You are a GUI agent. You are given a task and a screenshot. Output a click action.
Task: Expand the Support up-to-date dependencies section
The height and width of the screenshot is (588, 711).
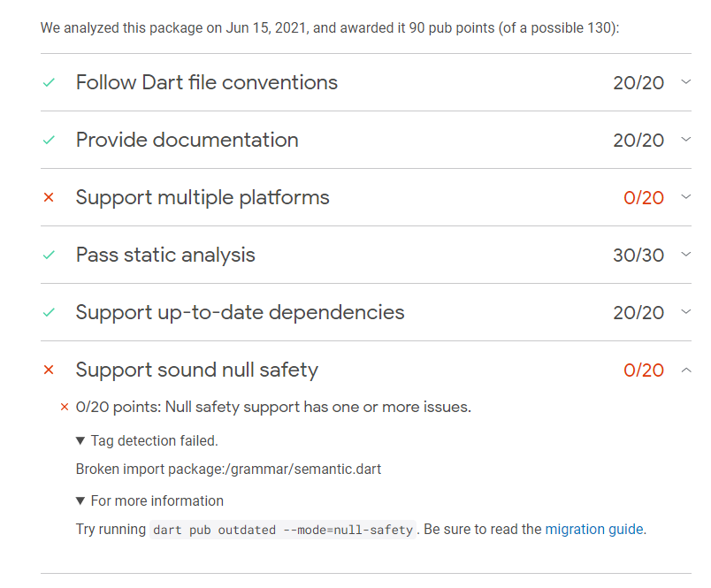point(686,312)
